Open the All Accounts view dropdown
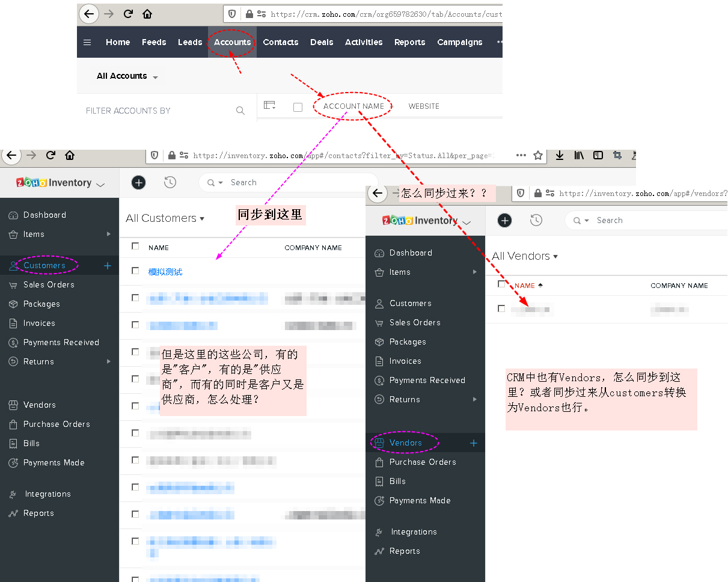Viewport: 728px width, 582px height. 127,76
